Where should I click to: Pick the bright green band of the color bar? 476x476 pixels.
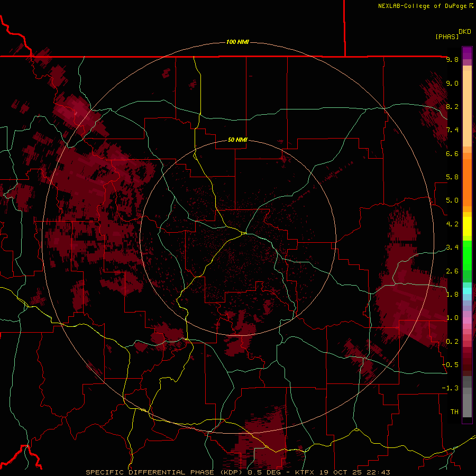467,255
